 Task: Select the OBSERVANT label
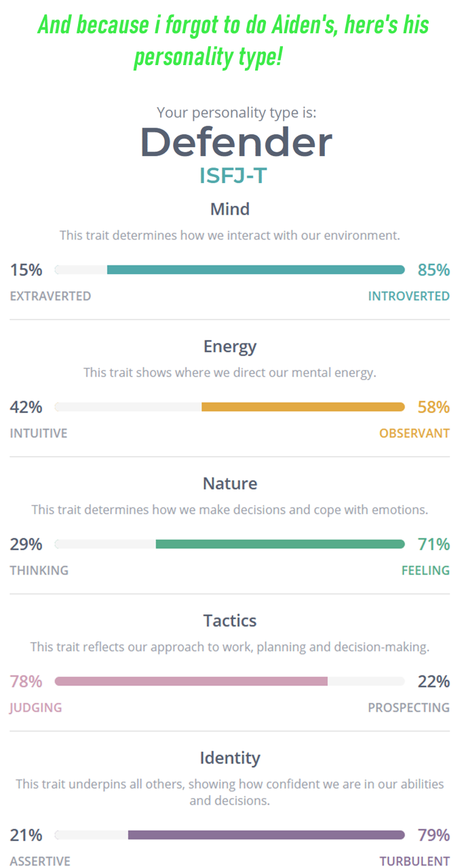coord(414,433)
